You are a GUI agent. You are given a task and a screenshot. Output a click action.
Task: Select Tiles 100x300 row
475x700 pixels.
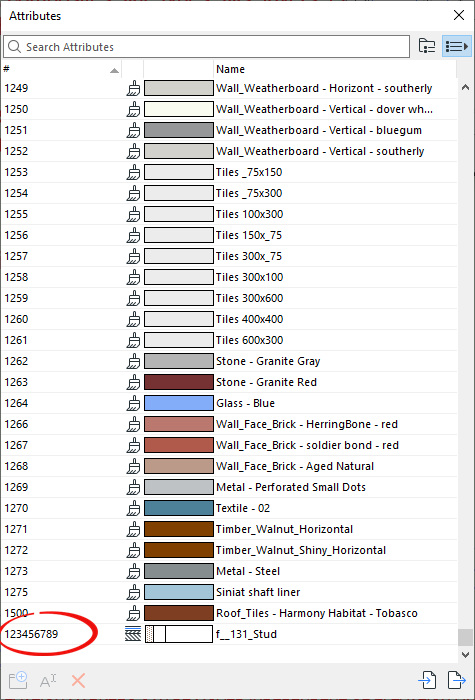[229, 214]
